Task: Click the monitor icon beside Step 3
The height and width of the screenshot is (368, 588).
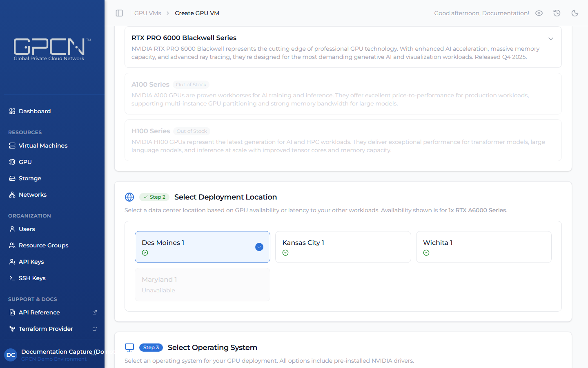Action: [129, 348]
